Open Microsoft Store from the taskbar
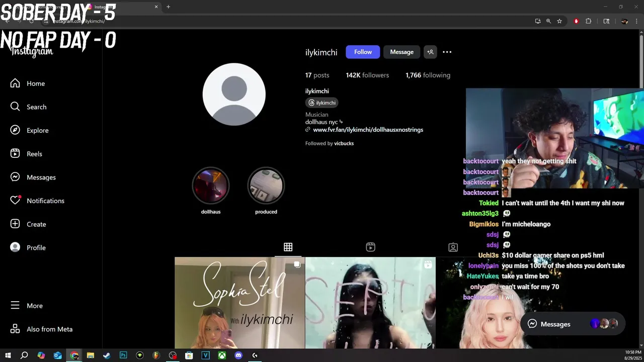Image resolution: width=644 pixels, height=362 pixels. point(189,355)
